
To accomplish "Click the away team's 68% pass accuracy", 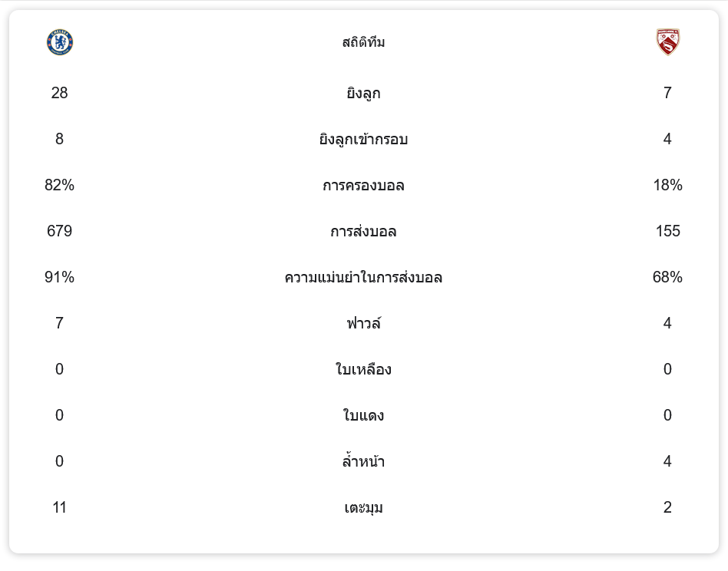I will (x=667, y=277).
